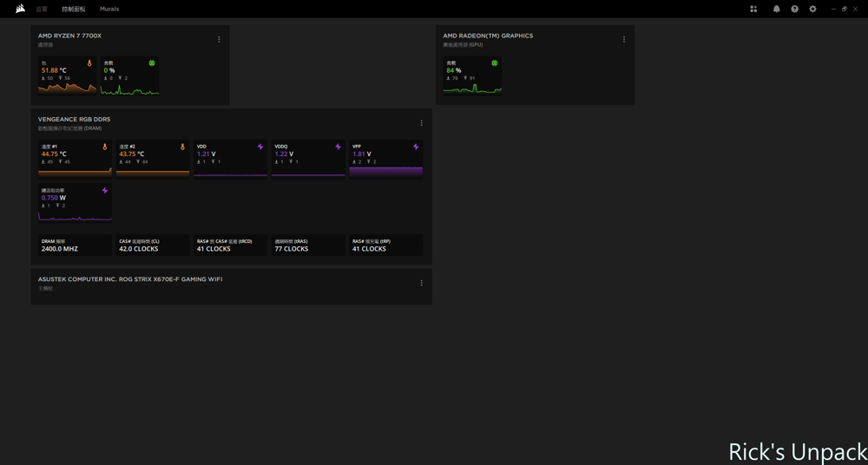Screen dimensions: 868x465
Task: Open the 首頁 home tab
Action: coord(42,9)
